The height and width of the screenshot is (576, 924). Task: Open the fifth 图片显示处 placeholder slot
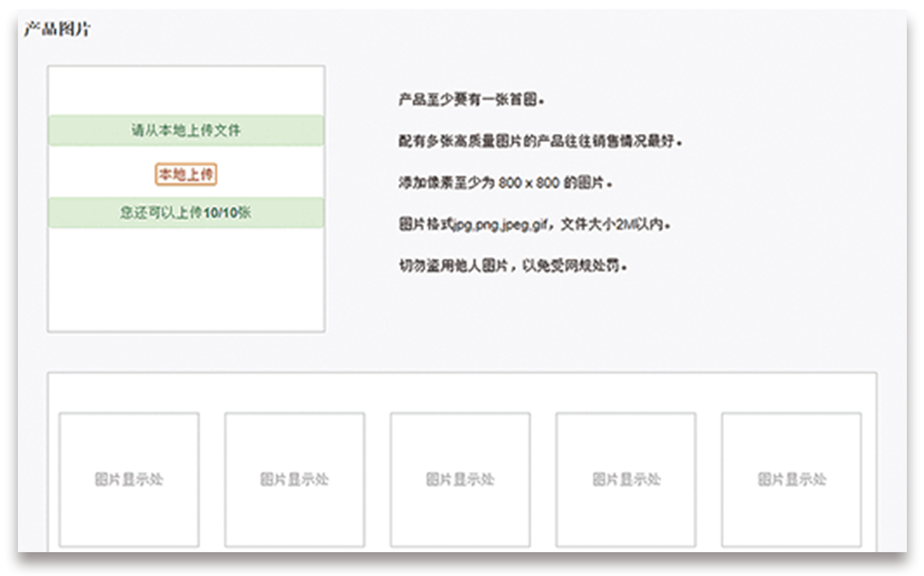(x=792, y=480)
